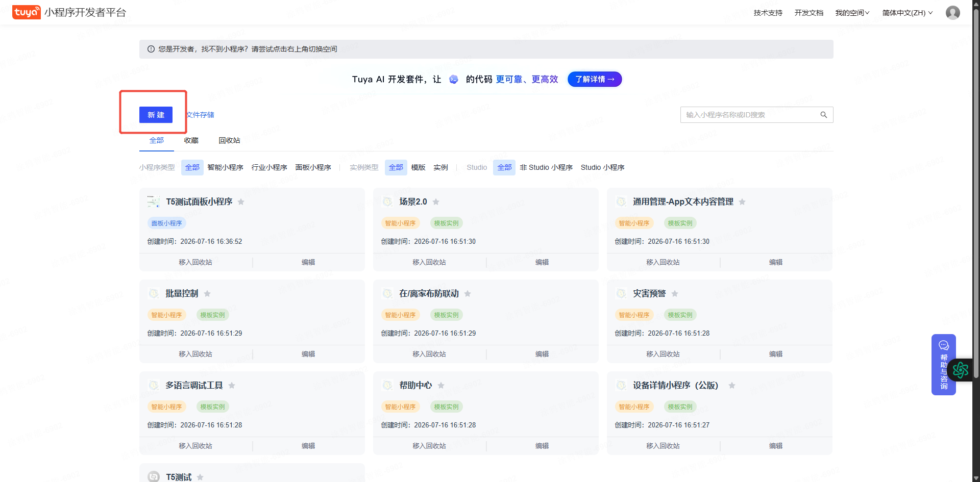Open the 在/离家布防联动 card title

pos(429,294)
